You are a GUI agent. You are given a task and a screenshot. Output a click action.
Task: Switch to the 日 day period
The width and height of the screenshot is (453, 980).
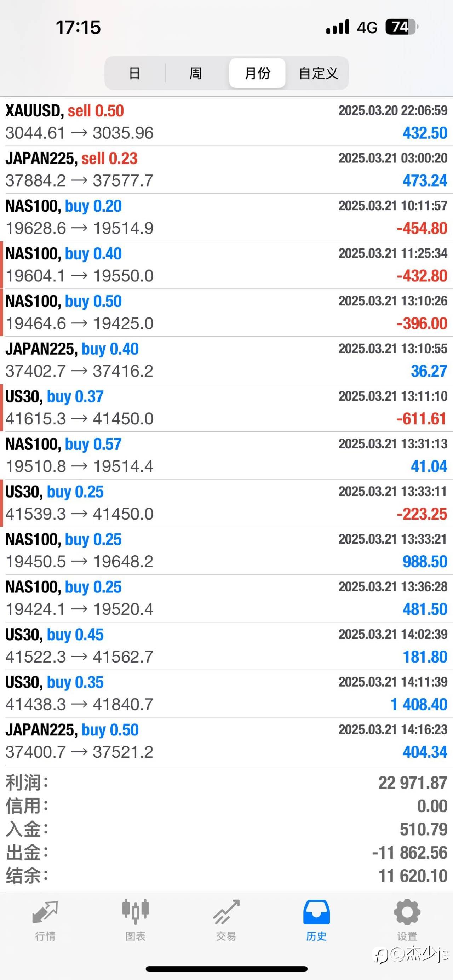coord(134,73)
